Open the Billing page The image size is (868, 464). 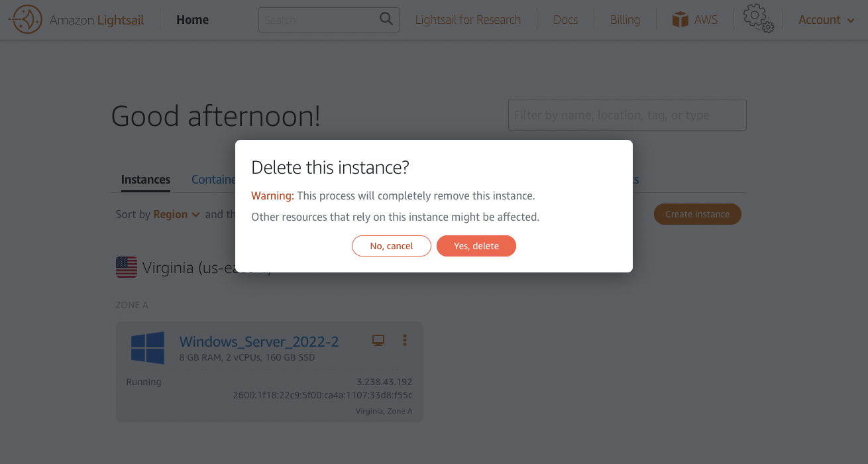coord(625,20)
